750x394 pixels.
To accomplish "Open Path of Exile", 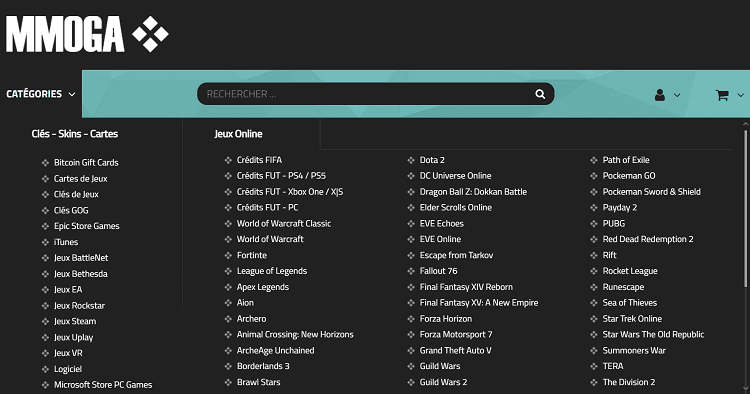I will (x=626, y=160).
